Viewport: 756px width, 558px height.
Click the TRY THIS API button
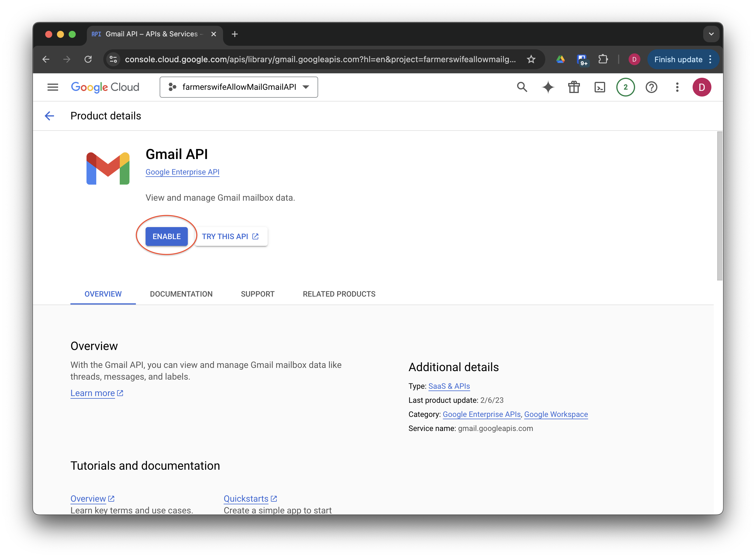pyautogui.click(x=231, y=236)
